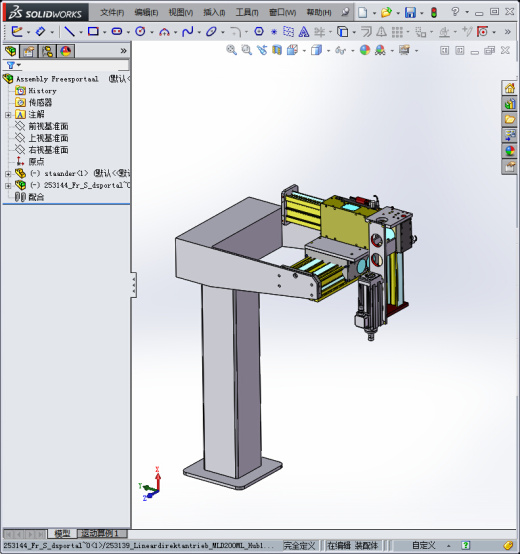Expand the 注解 annotations folder
This screenshot has width=520, height=554.
click(8, 115)
